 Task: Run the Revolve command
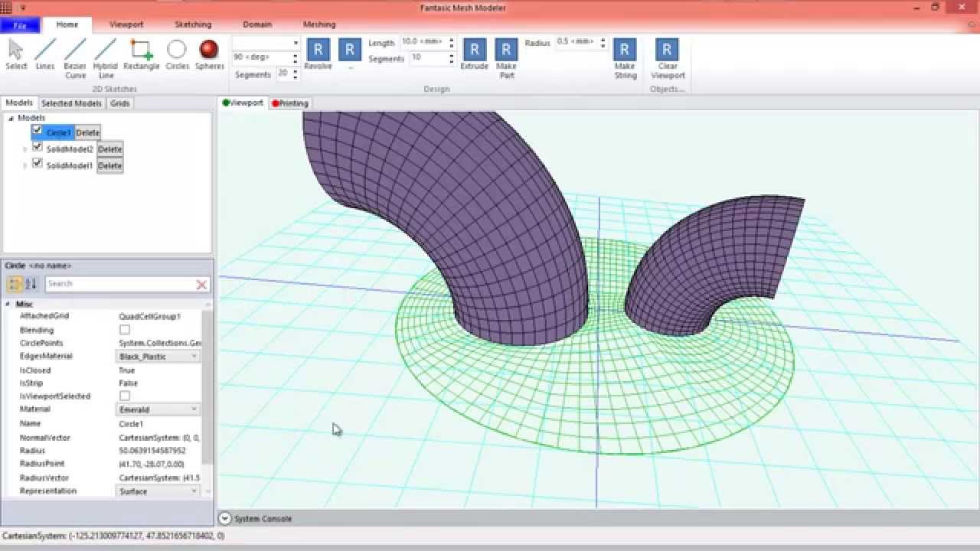click(318, 54)
